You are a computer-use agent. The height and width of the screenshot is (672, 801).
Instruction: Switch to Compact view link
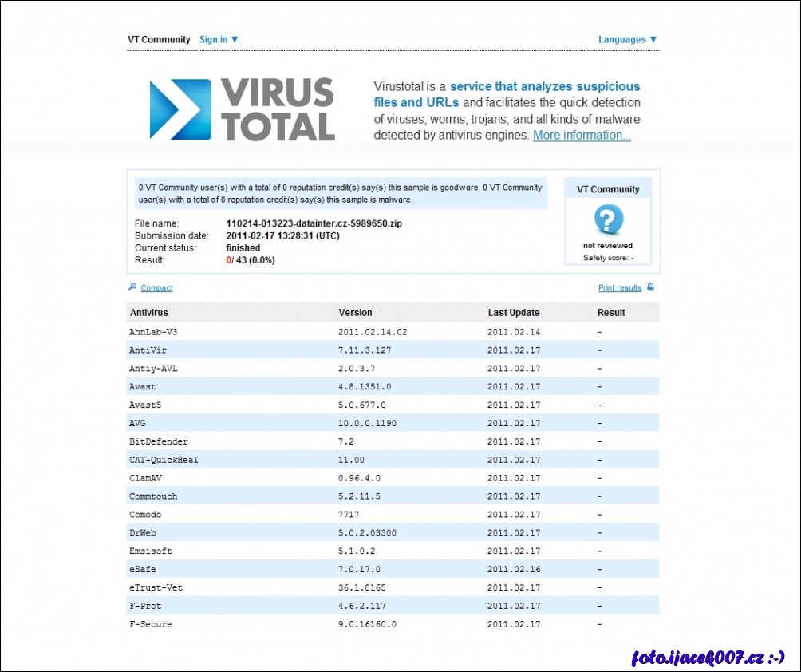[x=156, y=288]
